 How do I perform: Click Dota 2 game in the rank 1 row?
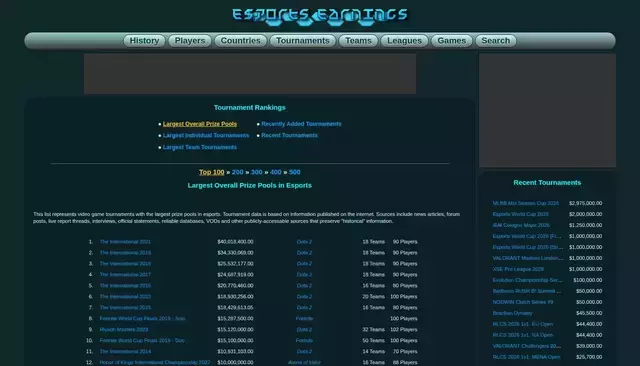304,242
